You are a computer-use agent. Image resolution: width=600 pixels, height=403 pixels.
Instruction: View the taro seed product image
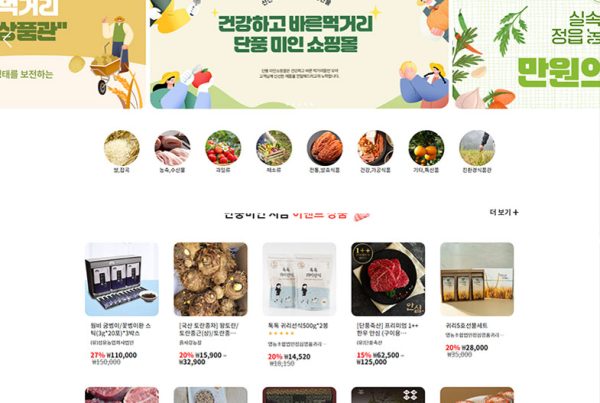(210, 279)
